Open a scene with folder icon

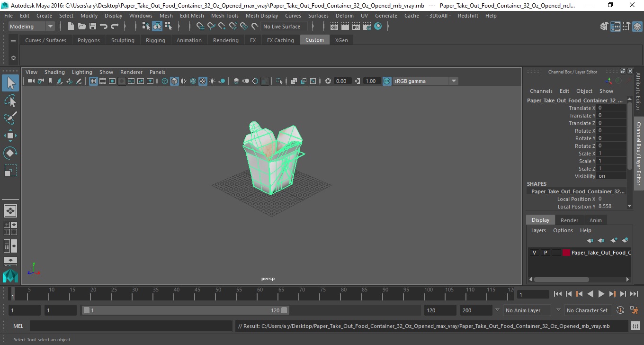pos(82,27)
